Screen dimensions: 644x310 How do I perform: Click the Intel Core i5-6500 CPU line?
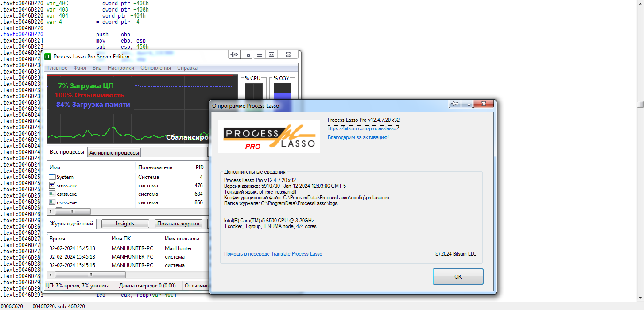269,221
